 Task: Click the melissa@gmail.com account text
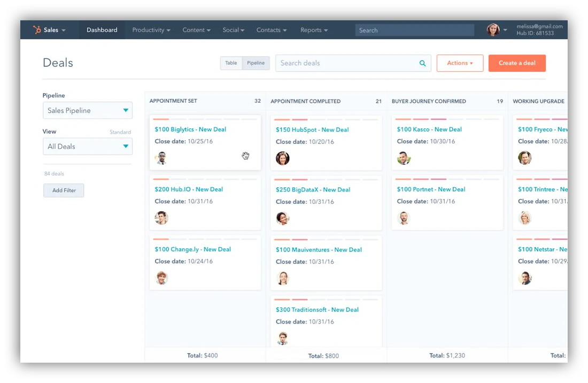click(540, 26)
